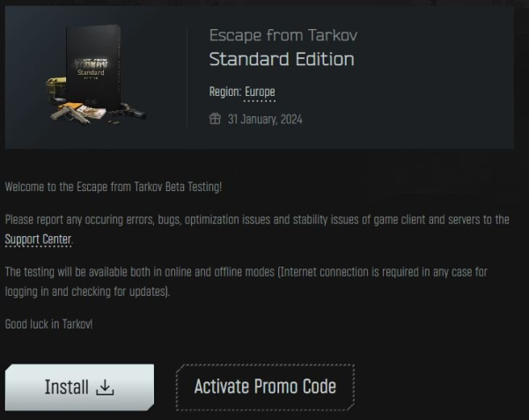The width and height of the screenshot is (529, 420).
Task: Click the Good luck in Tarkov! text
Action: [49, 324]
